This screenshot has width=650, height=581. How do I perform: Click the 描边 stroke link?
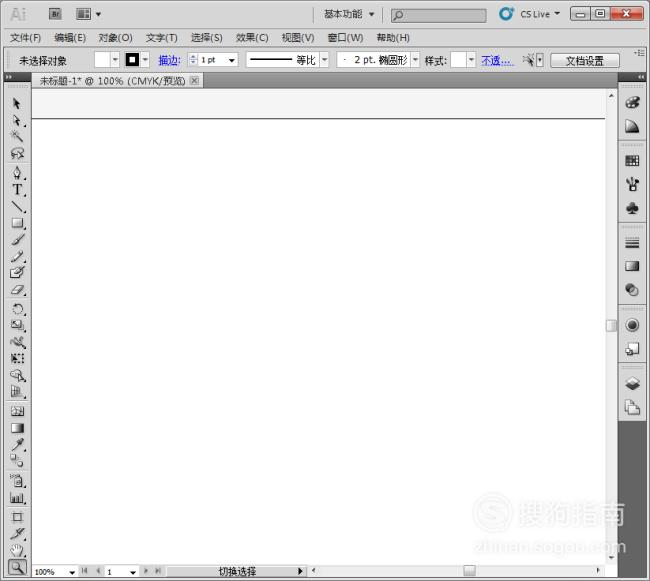click(x=170, y=61)
